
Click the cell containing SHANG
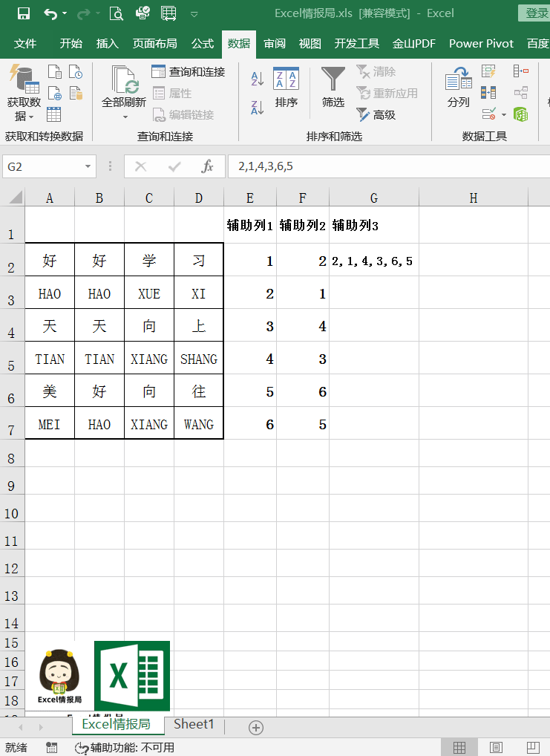tap(199, 358)
